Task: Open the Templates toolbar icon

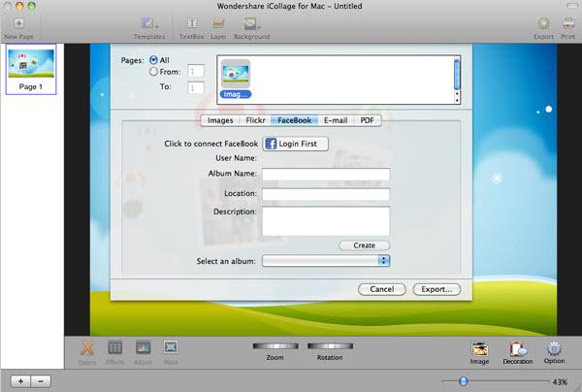Action: [148, 23]
